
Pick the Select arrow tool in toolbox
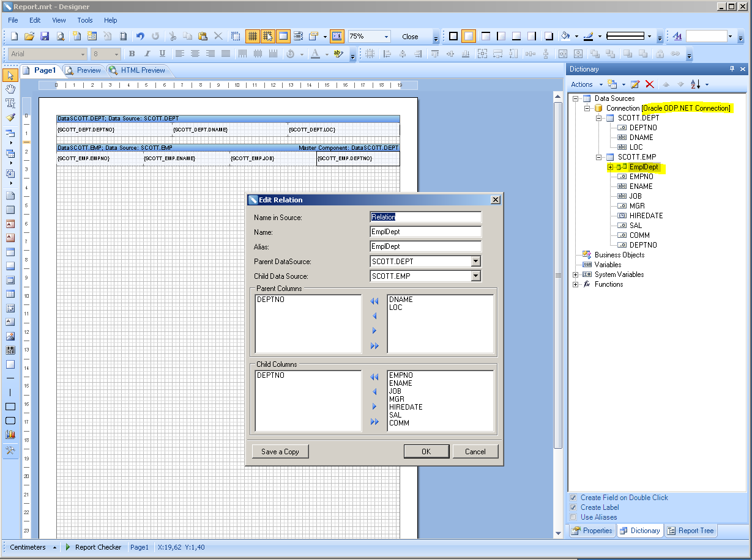[x=10, y=75]
